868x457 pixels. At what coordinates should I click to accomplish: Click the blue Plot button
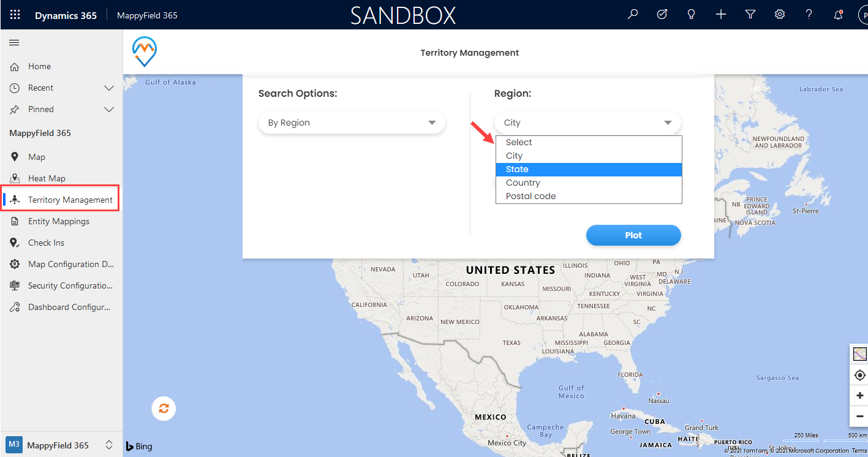coord(633,235)
